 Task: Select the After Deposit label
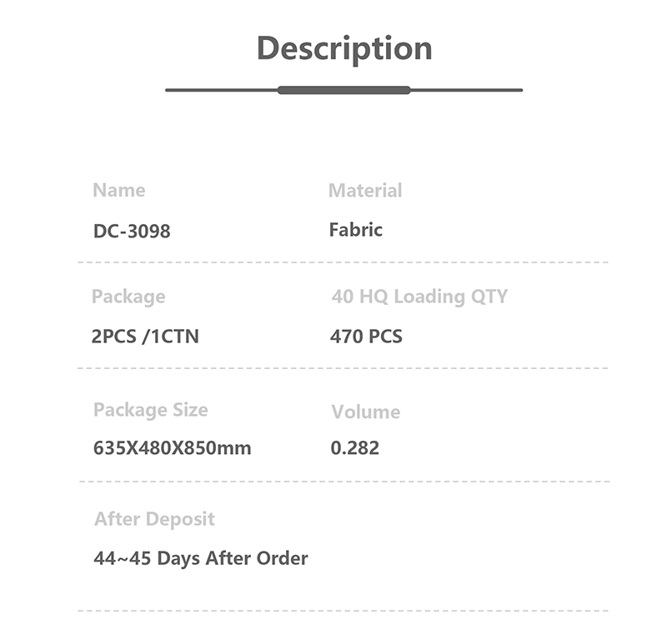(154, 519)
